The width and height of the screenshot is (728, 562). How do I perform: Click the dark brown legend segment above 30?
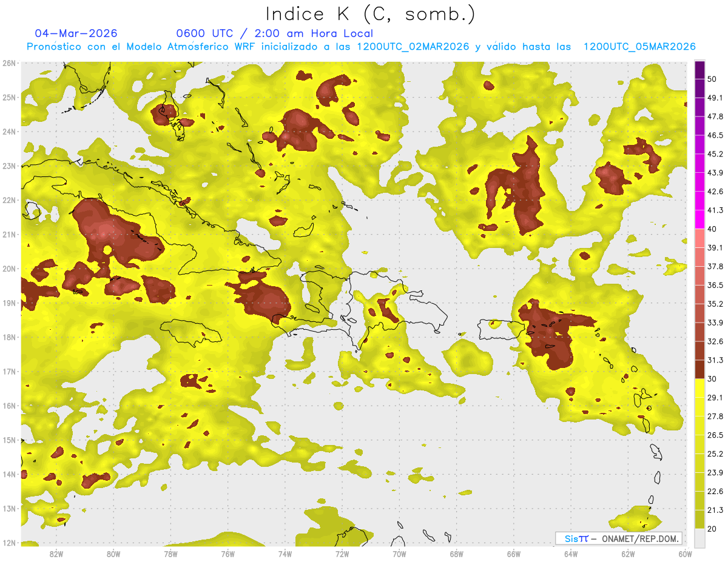pos(699,369)
